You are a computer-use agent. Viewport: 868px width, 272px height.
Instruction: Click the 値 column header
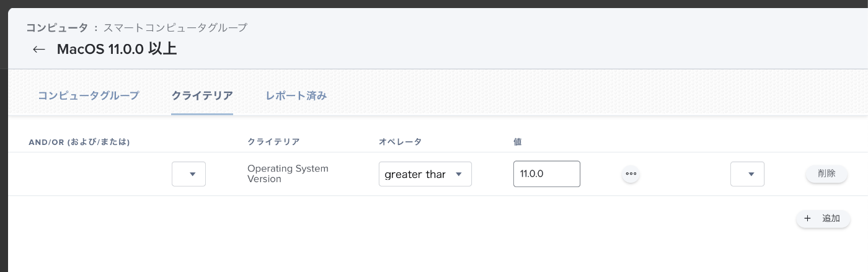point(518,142)
